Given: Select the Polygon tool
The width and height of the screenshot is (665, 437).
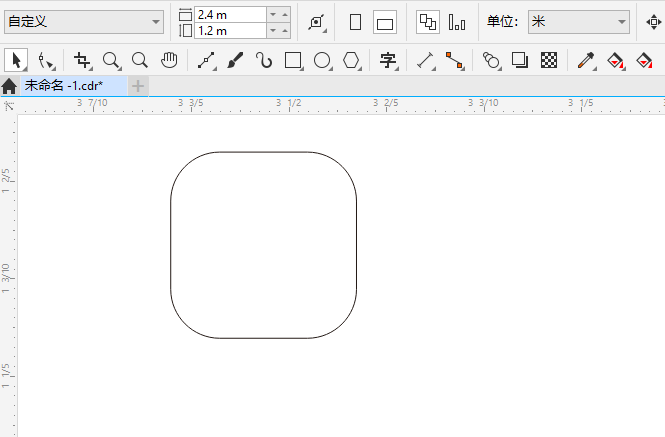Looking at the screenshot, I should coord(352,61).
